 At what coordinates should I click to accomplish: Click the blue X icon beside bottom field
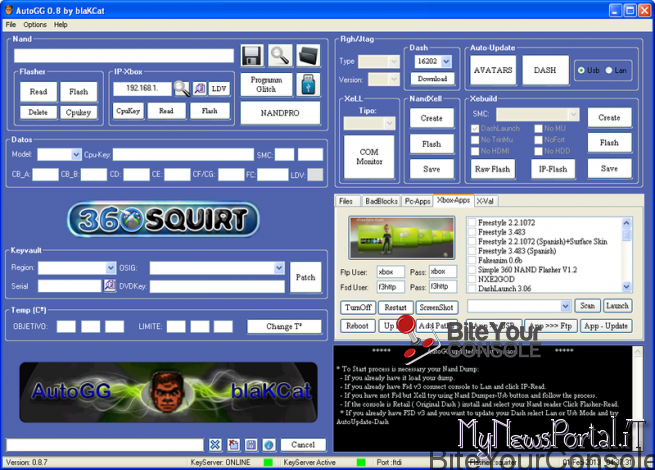click(x=215, y=445)
